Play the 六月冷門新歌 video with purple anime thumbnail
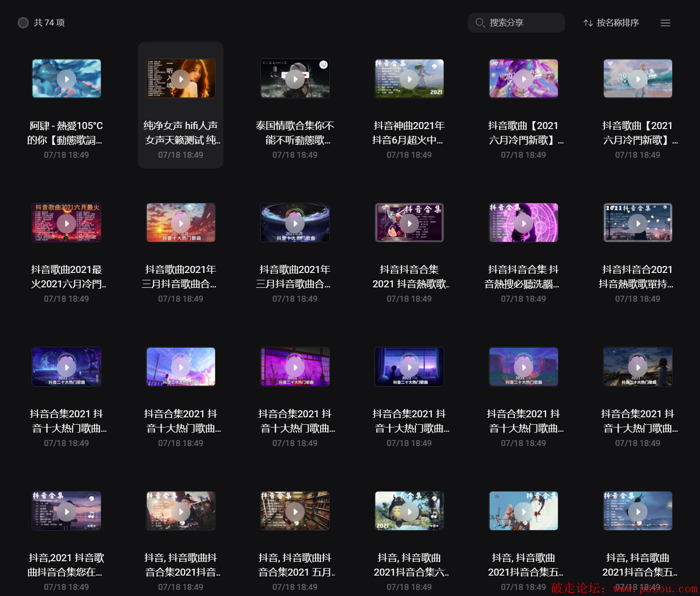The width and height of the screenshot is (700, 596). point(523,79)
